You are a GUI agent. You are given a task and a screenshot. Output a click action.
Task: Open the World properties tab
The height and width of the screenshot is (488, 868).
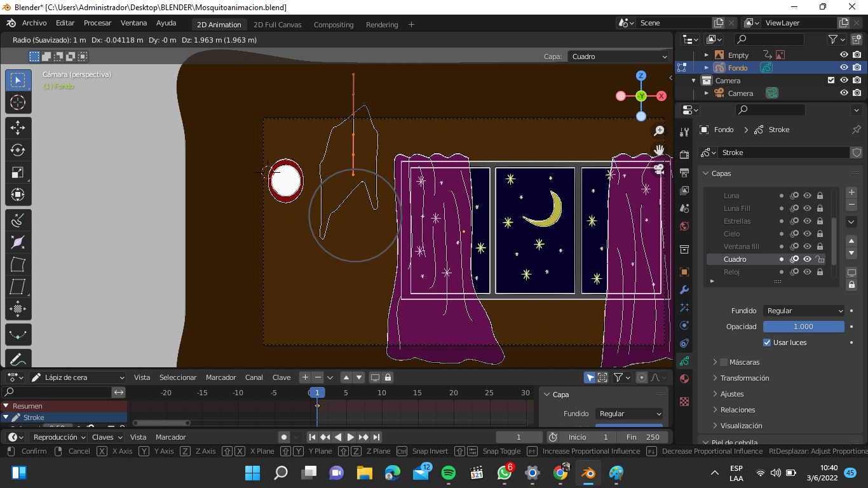tap(684, 226)
